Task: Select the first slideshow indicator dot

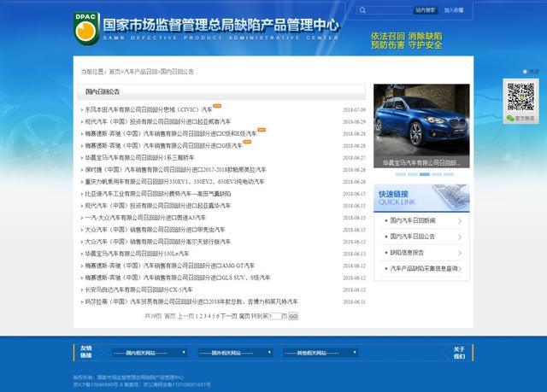Action: pos(401,174)
